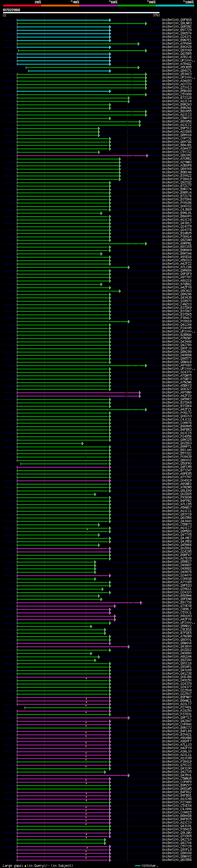Select the UniRef100_Q4FCM5 label
197x868 pixels.
coord(177,467)
